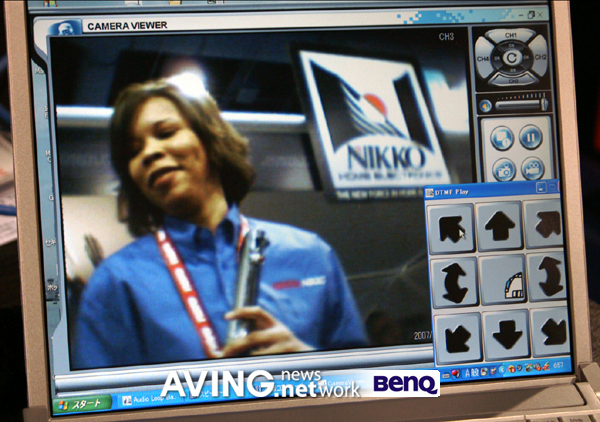This screenshot has width=600, height=422.
Task: Select the CH2 channel button
Action: click(540, 59)
